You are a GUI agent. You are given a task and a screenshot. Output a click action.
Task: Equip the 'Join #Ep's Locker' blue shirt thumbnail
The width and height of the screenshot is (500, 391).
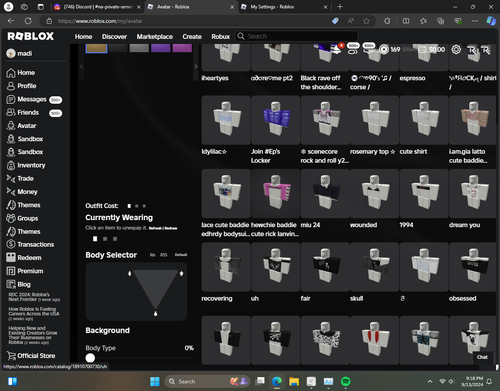pyautogui.click(x=276, y=120)
